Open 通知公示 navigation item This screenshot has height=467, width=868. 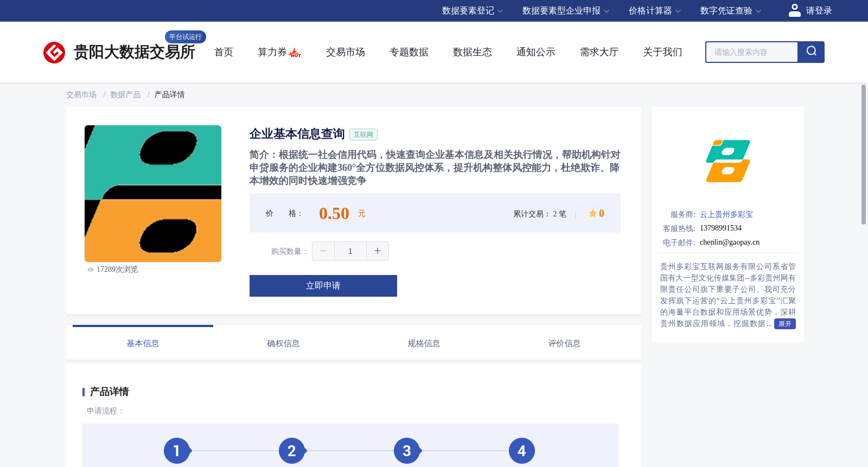(x=536, y=52)
